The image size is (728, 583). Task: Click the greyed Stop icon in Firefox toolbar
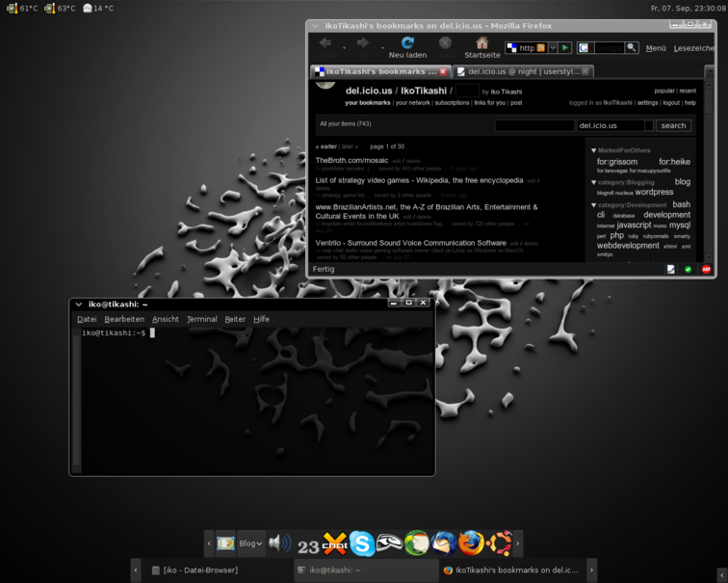[445, 43]
